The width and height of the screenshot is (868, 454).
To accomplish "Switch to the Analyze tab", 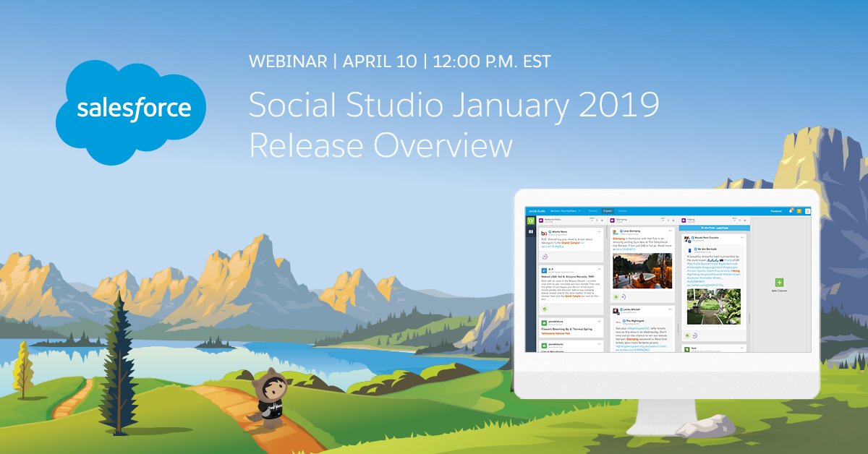I will tap(623, 211).
